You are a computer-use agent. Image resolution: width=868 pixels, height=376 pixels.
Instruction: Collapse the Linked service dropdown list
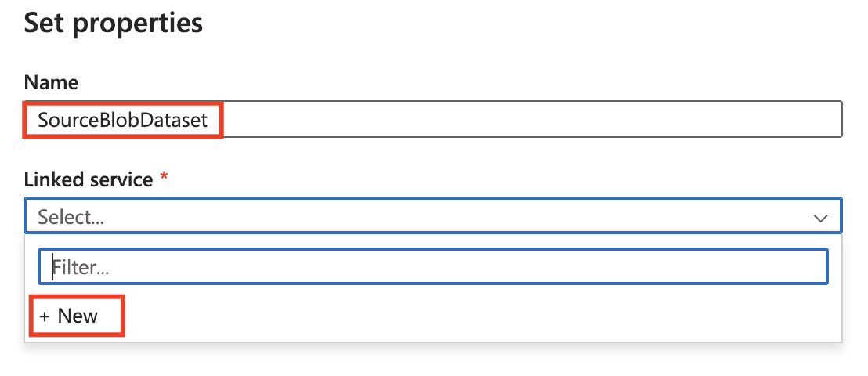pos(820,218)
